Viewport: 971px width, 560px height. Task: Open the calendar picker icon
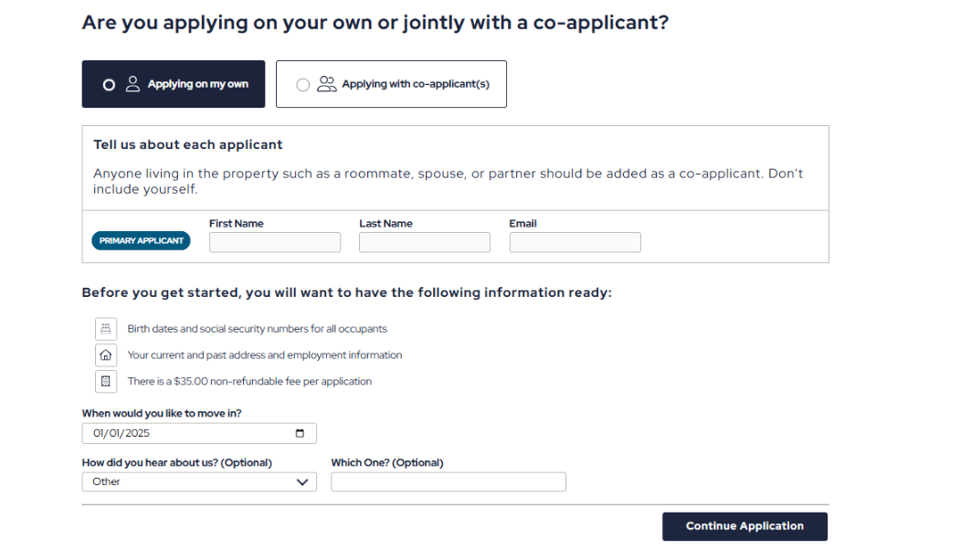[300, 433]
